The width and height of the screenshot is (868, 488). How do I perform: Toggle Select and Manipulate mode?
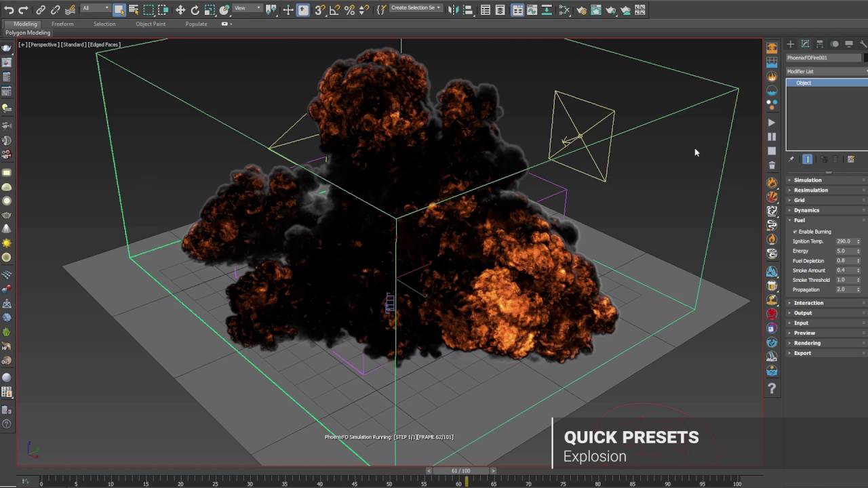point(288,10)
